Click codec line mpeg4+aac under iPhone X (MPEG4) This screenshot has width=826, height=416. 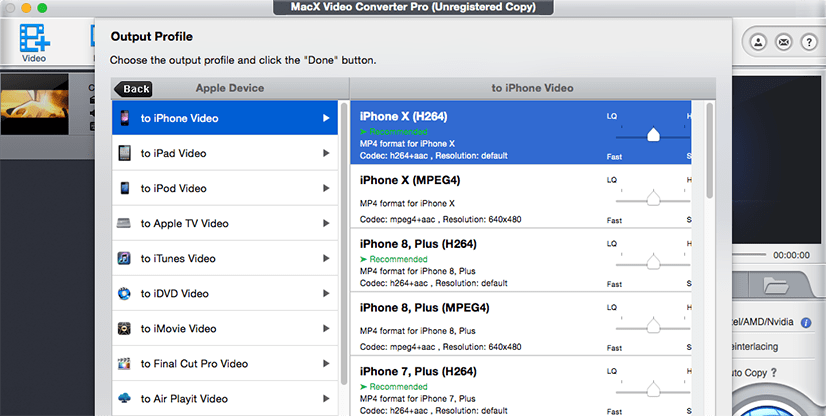pos(440,219)
